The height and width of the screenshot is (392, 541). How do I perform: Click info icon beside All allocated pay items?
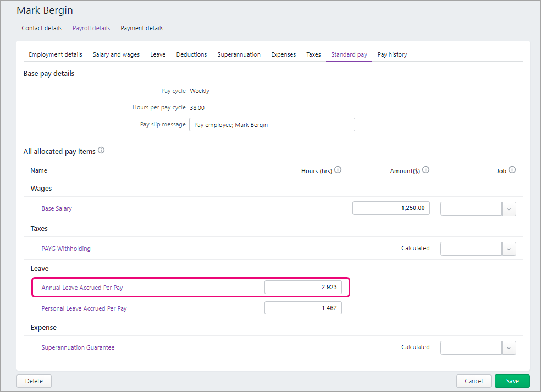(x=101, y=151)
